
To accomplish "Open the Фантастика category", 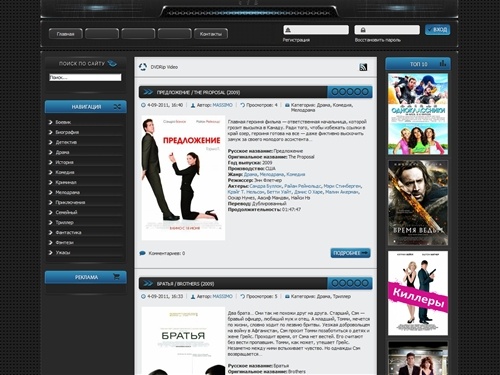I will 68,232.
